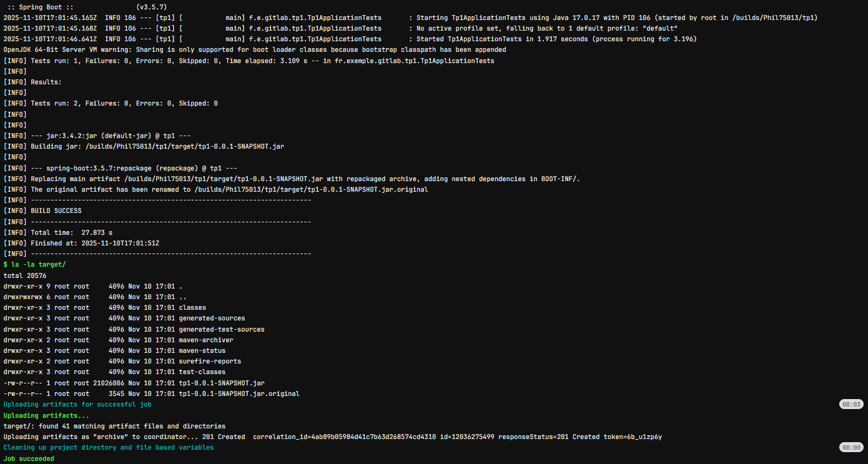Click the maven-archiver directory entry
This screenshot has width=868, height=464.
tap(205, 340)
